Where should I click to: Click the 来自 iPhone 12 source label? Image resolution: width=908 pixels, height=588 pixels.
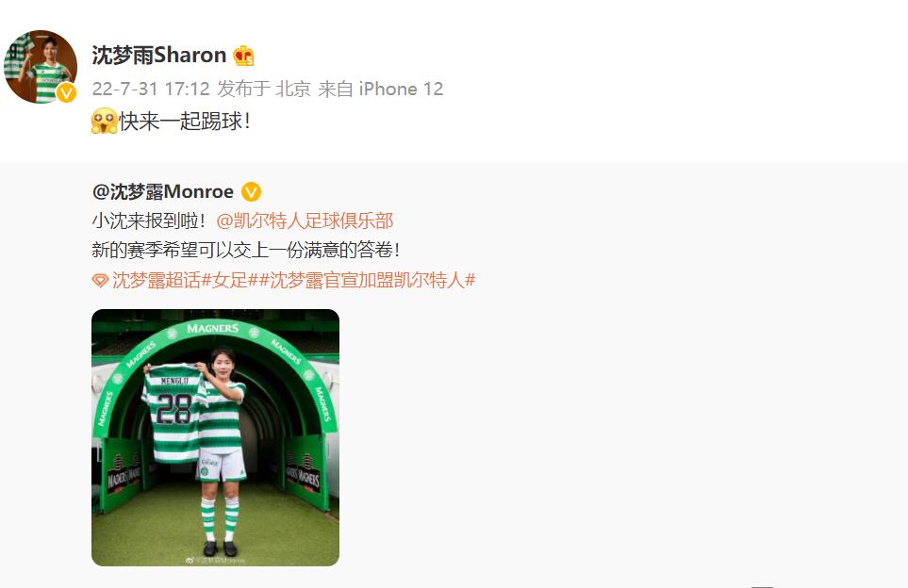point(381,89)
